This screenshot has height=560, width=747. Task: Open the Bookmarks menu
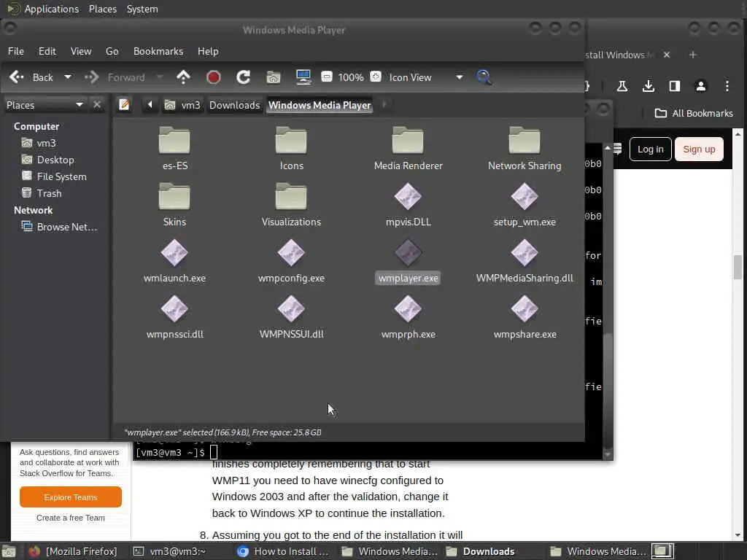click(158, 51)
